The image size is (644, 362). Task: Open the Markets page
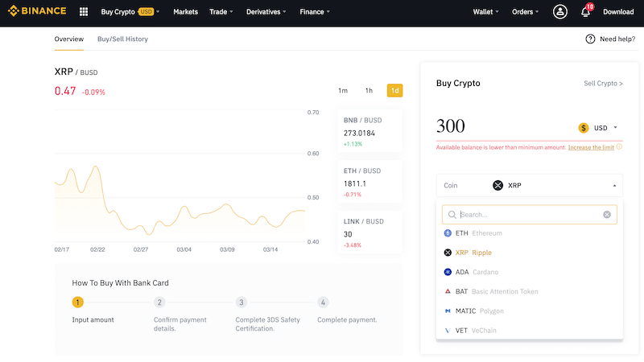click(185, 12)
